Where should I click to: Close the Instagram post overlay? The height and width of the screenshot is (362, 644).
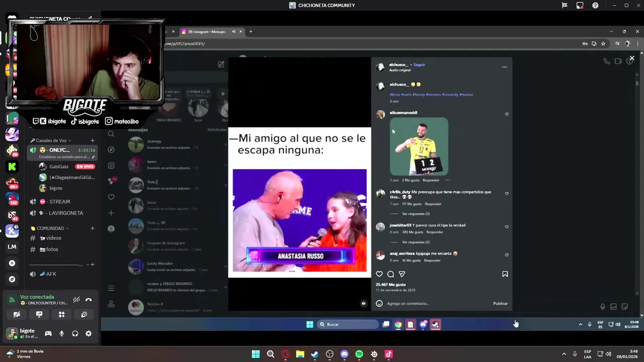coord(632,58)
